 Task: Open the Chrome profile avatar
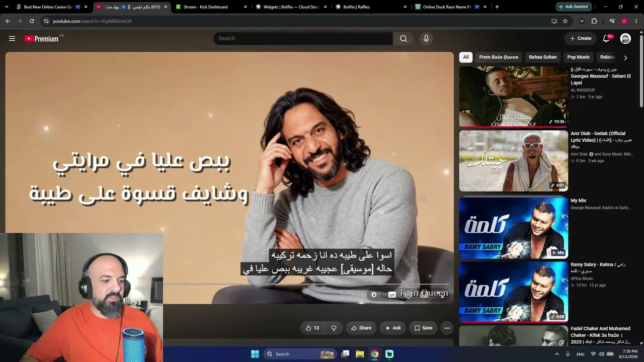click(x=624, y=21)
